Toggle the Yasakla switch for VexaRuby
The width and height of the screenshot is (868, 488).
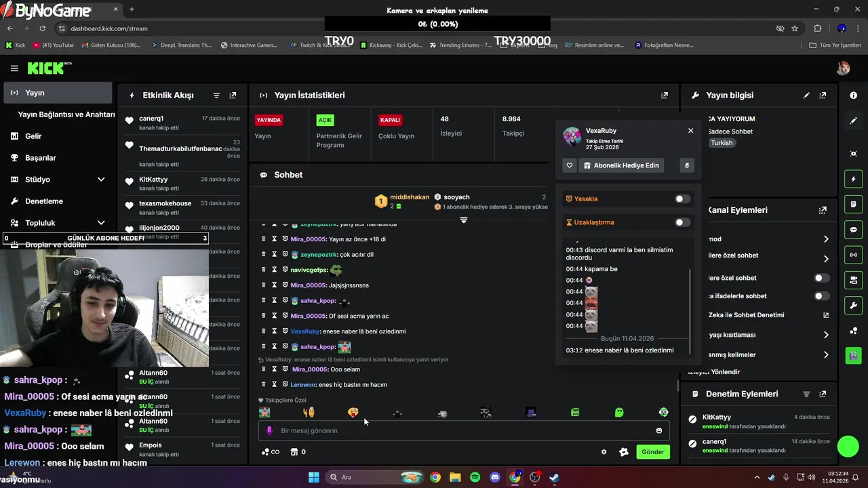682,199
